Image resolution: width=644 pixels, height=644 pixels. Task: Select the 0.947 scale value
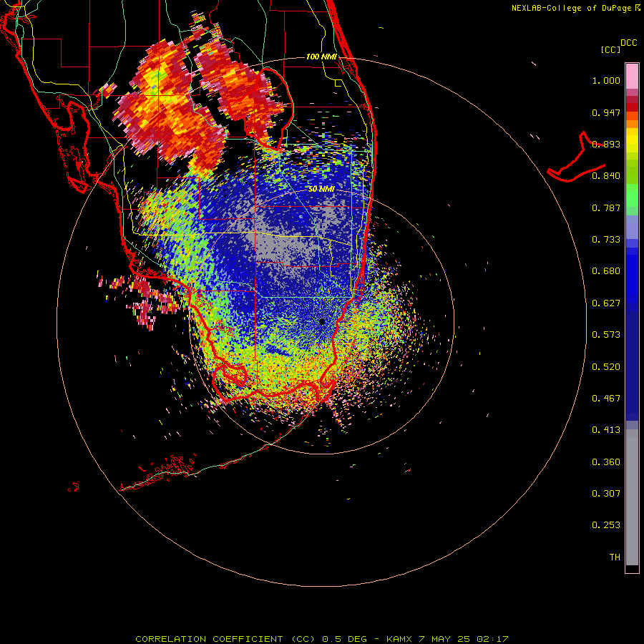point(606,112)
